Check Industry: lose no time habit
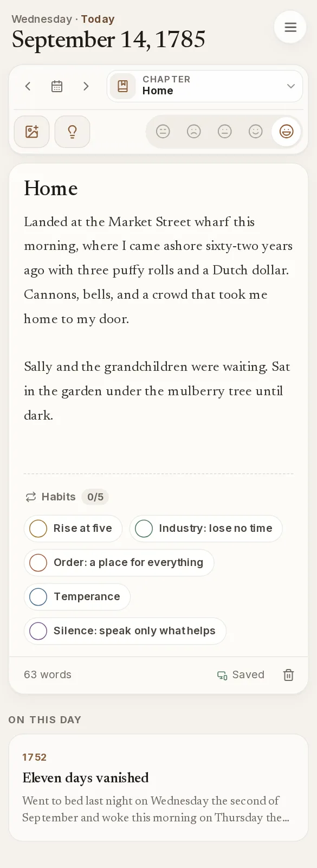The image size is (317, 868). (206, 529)
